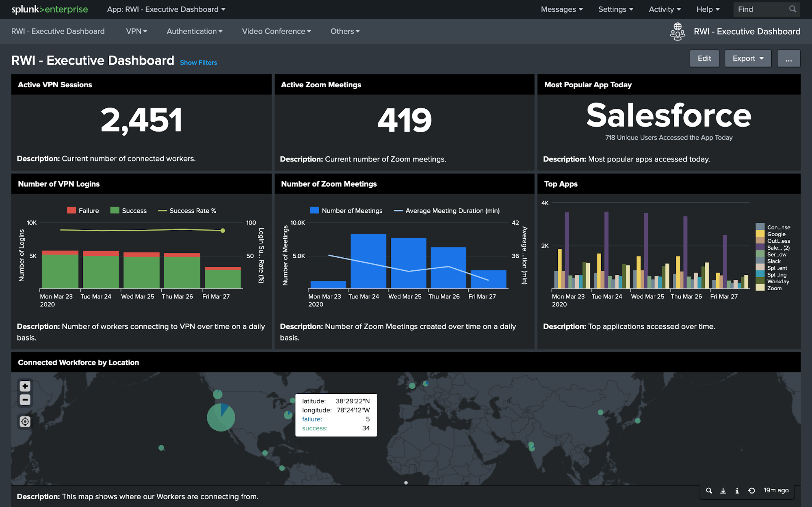The image size is (812, 507).
Task: Click the map zoom-out icon
Action: (24, 399)
